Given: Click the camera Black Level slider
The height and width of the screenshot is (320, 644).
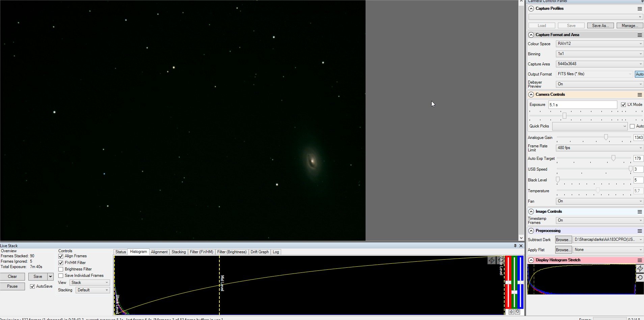Looking at the screenshot, I should point(594,180).
